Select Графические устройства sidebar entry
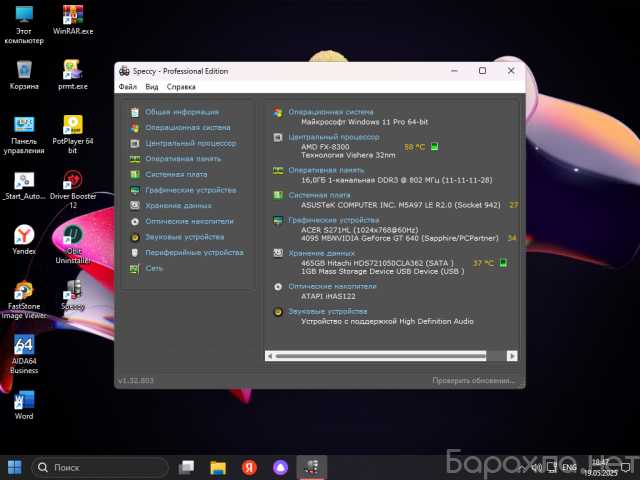 (191, 190)
